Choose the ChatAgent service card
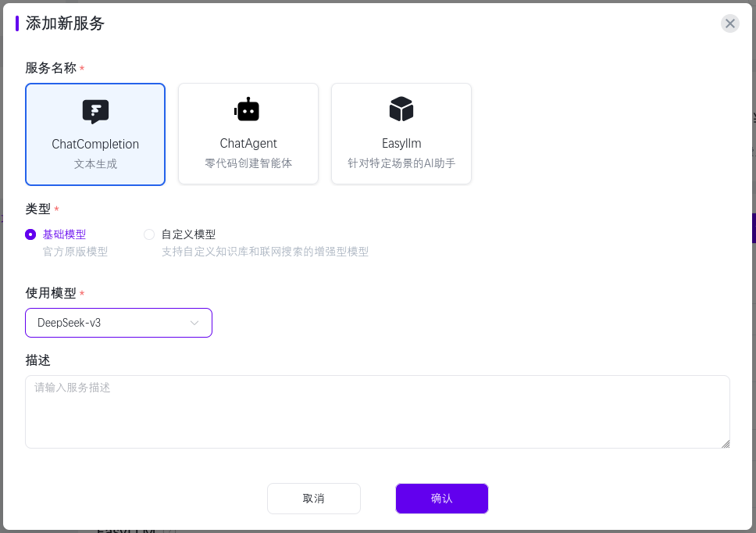 click(x=248, y=134)
